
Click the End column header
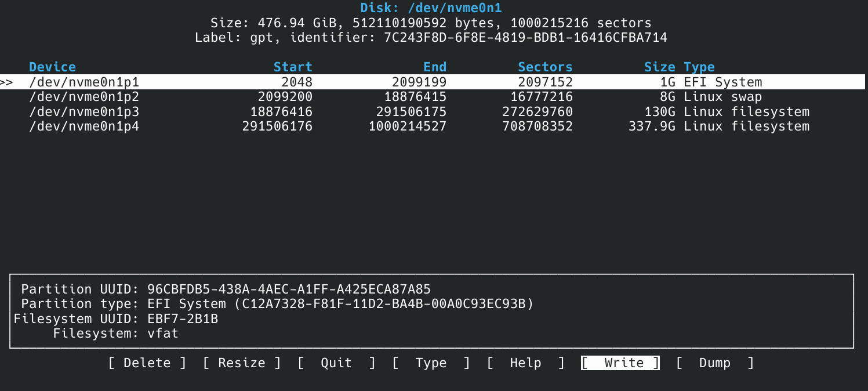pos(435,67)
